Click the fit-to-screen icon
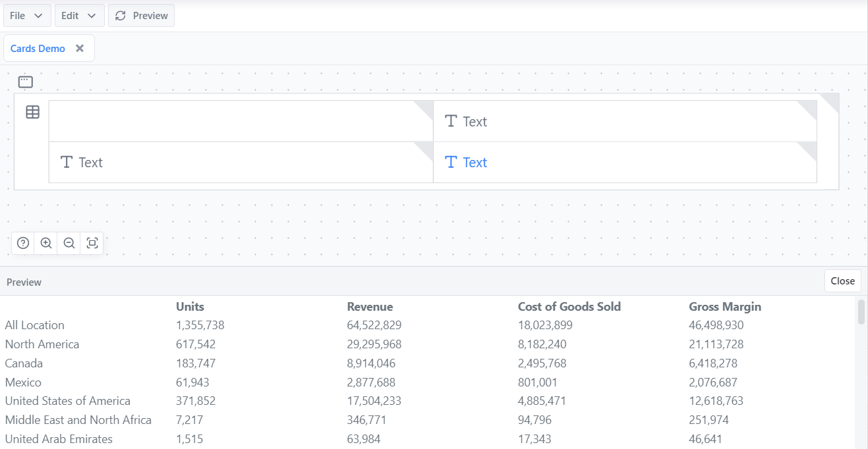Viewport: 868px width, 449px height. coord(92,243)
